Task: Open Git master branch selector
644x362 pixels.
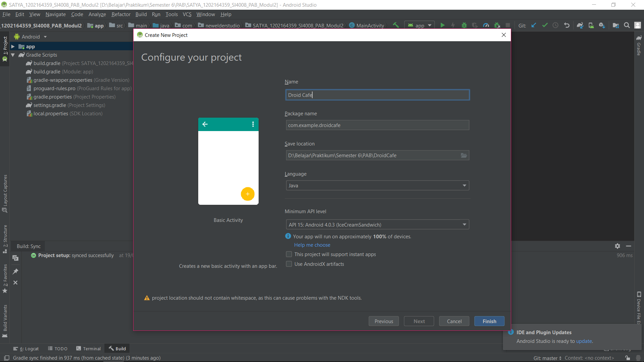Action: click(x=547, y=358)
